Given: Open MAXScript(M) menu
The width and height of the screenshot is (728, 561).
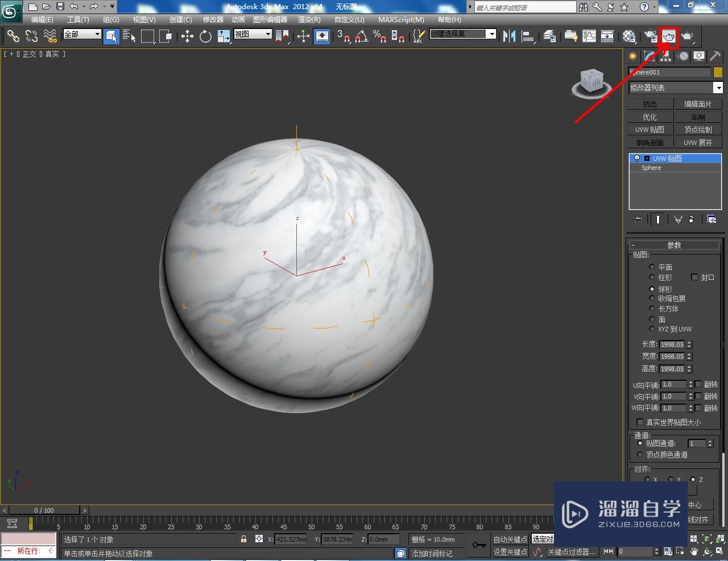Looking at the screenshot, I should click(x=401, y=19).
